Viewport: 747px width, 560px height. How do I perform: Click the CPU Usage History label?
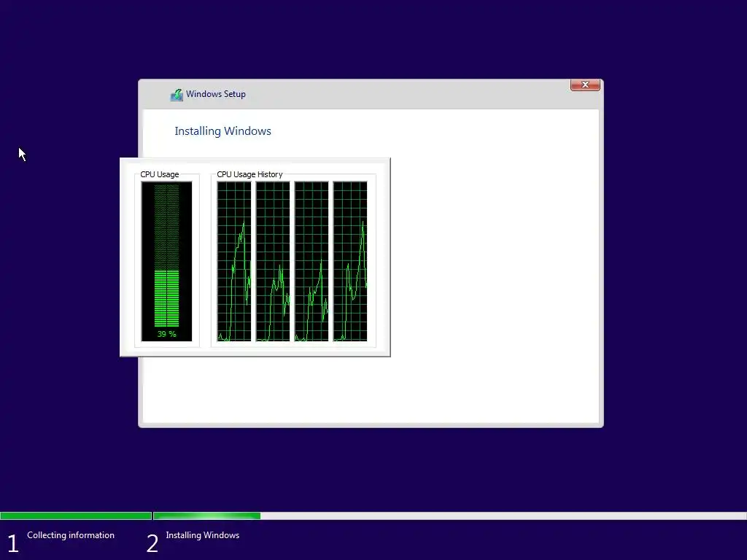tap(249, 174)
